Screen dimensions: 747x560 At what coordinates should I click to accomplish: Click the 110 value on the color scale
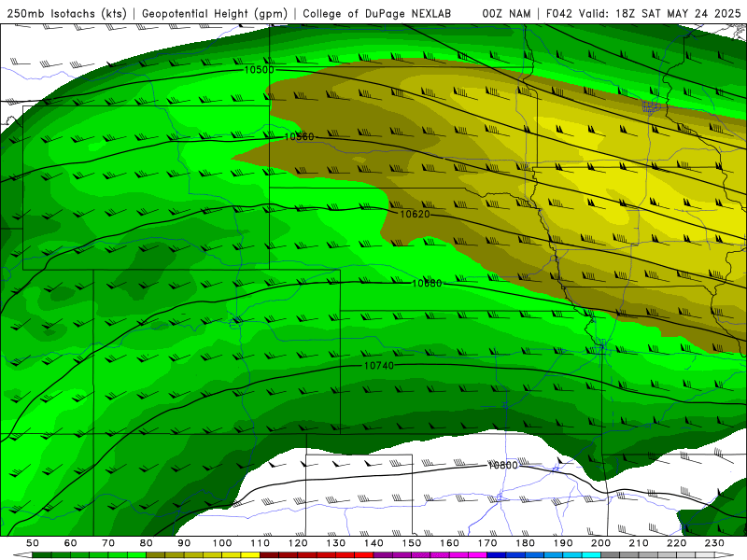click(x=261, y=543)
